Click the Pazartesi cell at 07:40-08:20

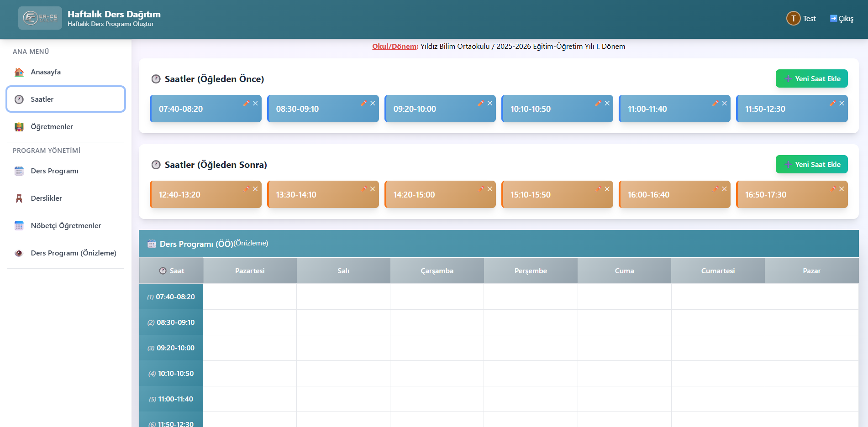[250, 297]
